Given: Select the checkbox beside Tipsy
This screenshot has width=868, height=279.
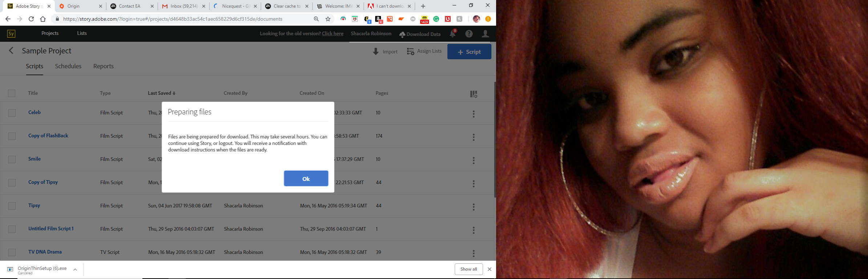Looking at the screenshot, I should tap(12, 206).
